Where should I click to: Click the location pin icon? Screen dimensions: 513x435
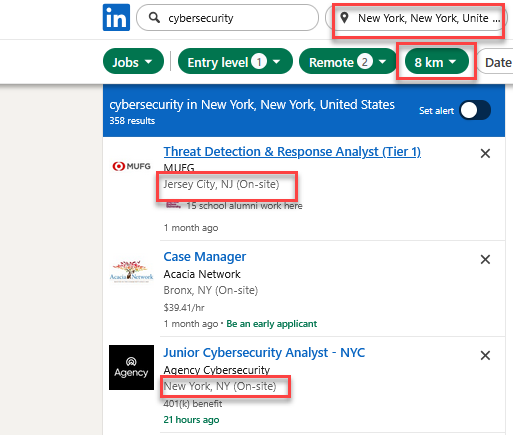click(x=344, y=17)
